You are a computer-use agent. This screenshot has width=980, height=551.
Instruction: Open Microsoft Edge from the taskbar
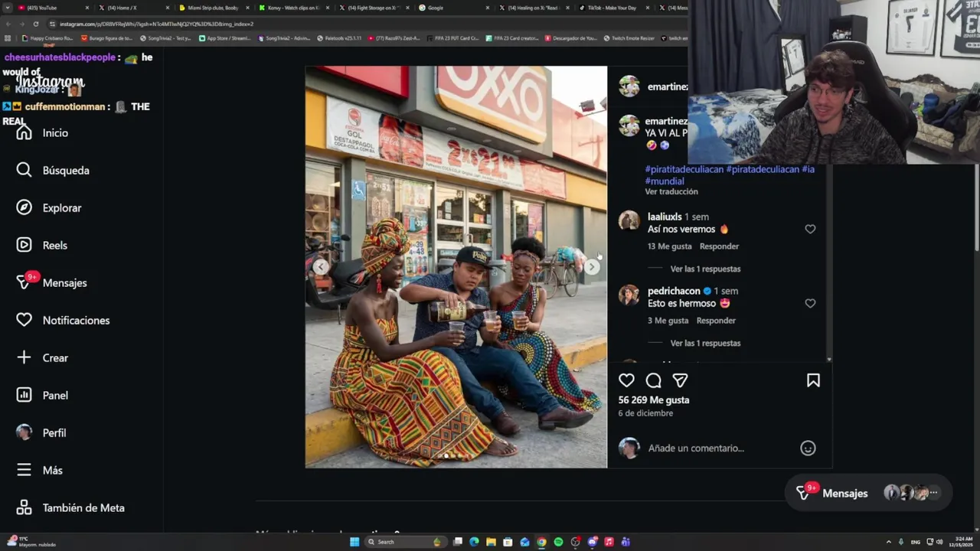point(474,542)
